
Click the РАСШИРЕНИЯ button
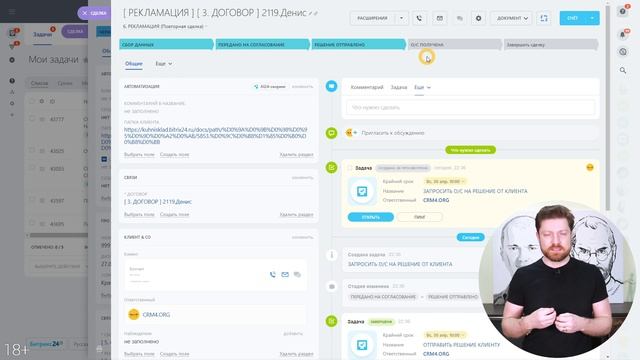pos(372,18)
